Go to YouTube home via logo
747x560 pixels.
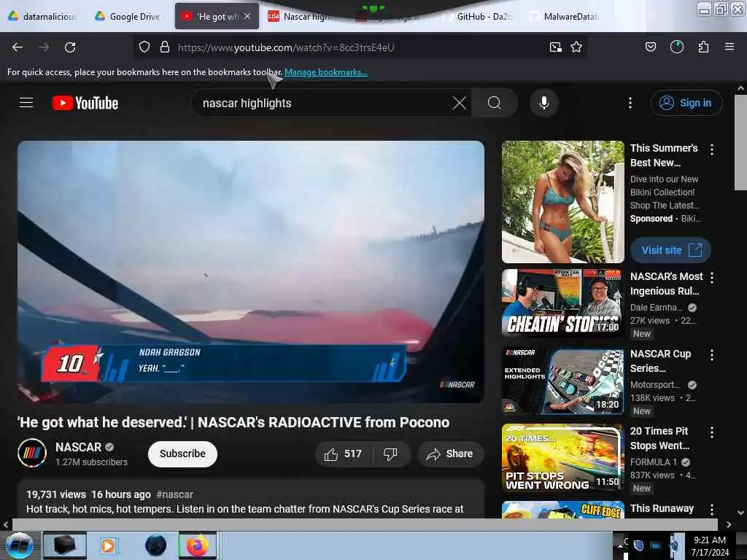(85, 103)
